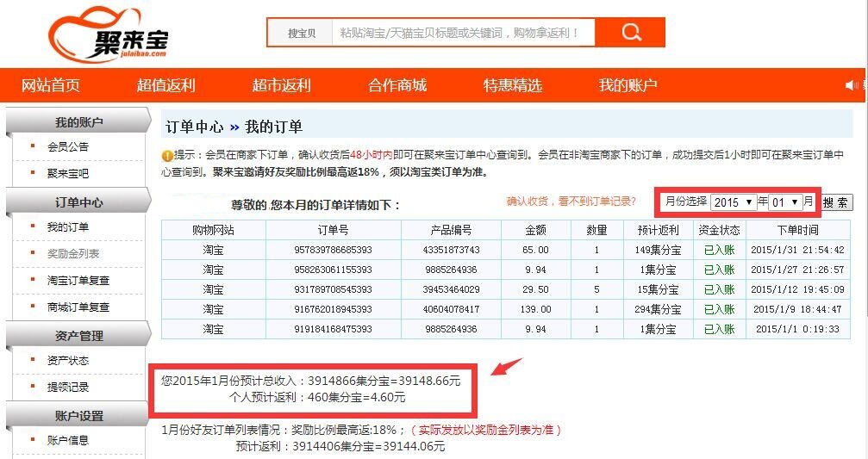Click 确认收货，看不到订单记录 link
Screen dimensions: 868x459
pos(571,202)
